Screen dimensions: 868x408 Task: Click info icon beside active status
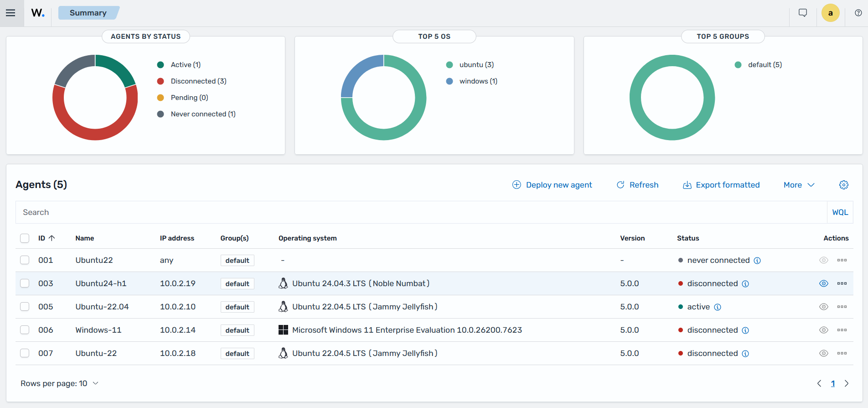(x=718, y=307)
